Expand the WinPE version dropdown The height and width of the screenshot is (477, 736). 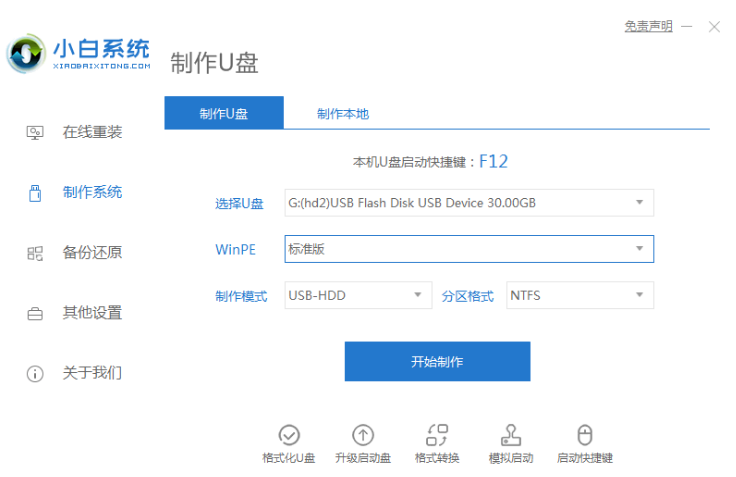coord(469,249)
